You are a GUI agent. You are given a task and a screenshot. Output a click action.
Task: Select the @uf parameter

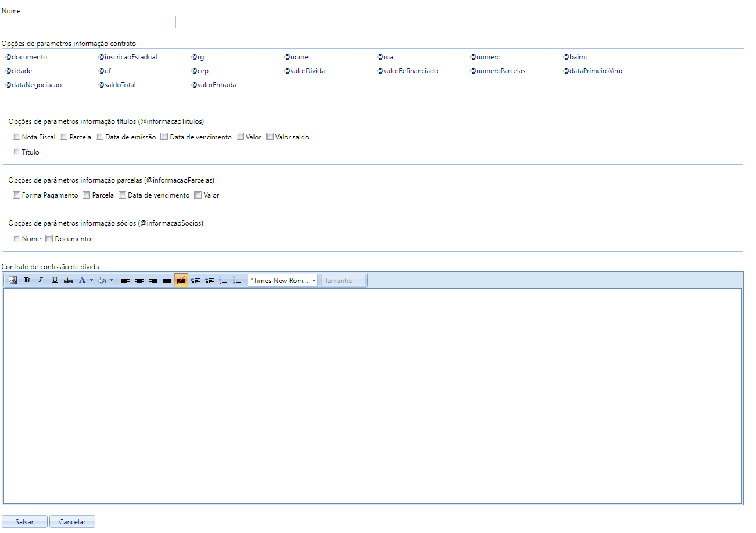(x=105, y=71)
